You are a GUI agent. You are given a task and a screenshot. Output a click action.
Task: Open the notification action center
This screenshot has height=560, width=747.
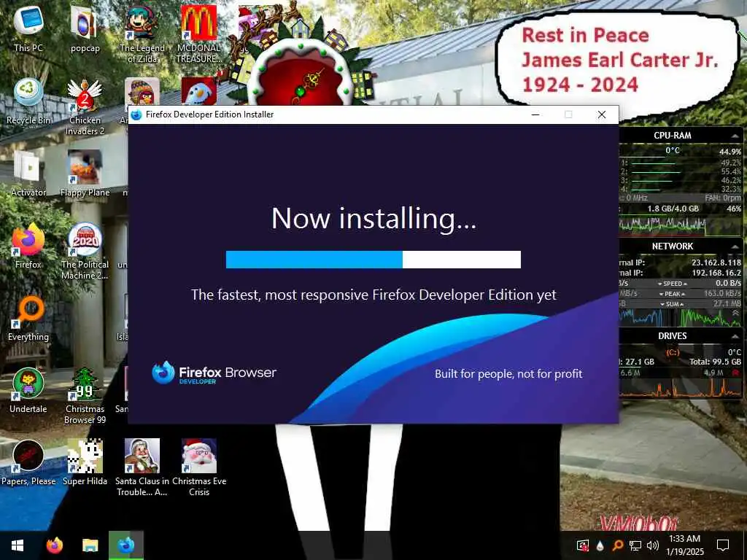723,545
